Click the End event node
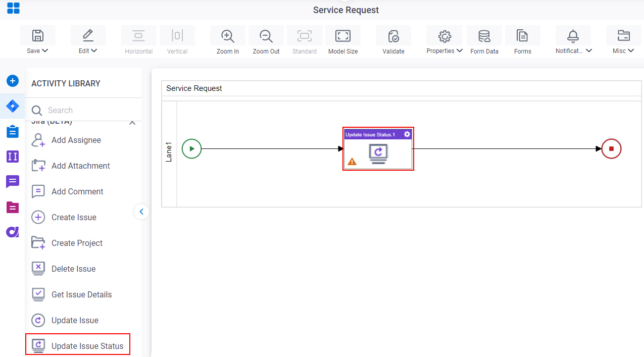 coord(611,148)
